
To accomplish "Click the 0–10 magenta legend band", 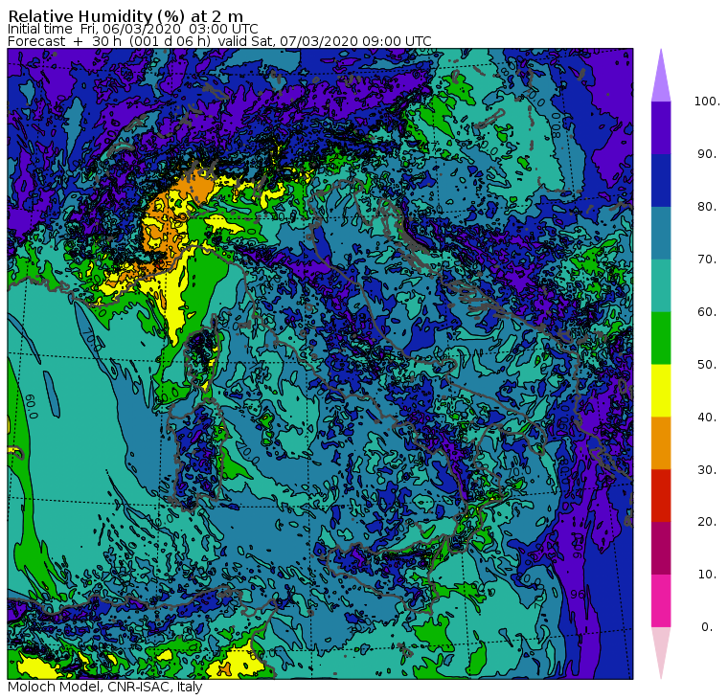I will (661, 600).
